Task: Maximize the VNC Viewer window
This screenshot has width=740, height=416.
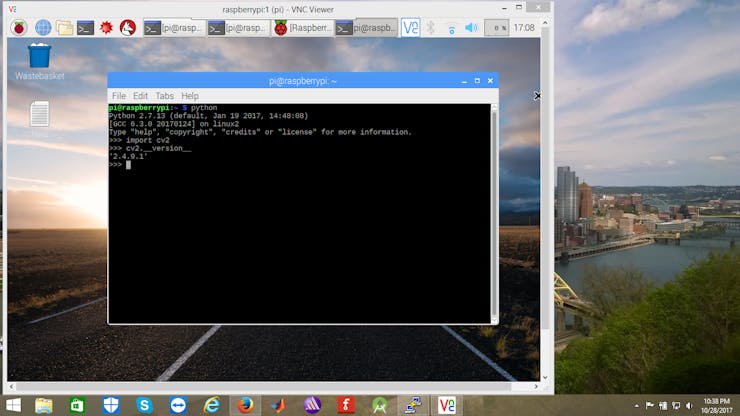Action: [519, 8]
